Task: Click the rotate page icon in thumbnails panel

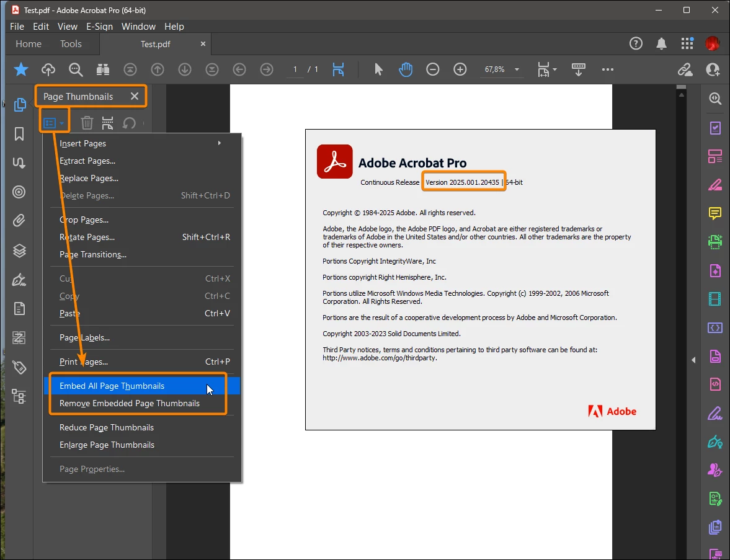Action: [x=129, y=123]
